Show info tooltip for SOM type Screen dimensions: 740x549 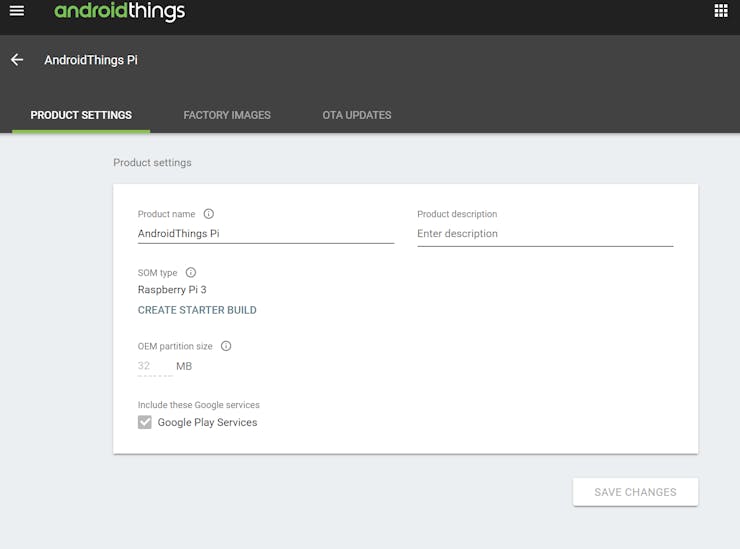pos(191,272)
